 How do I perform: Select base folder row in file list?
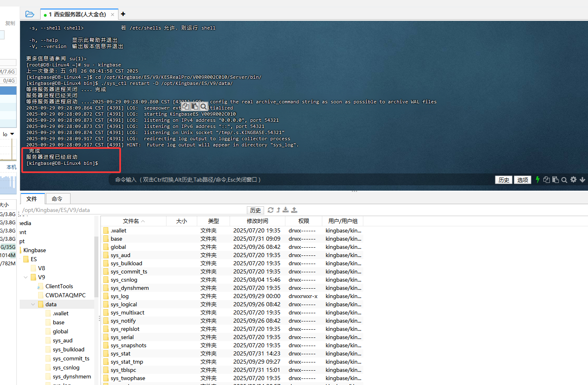click(x=232, y=239)
